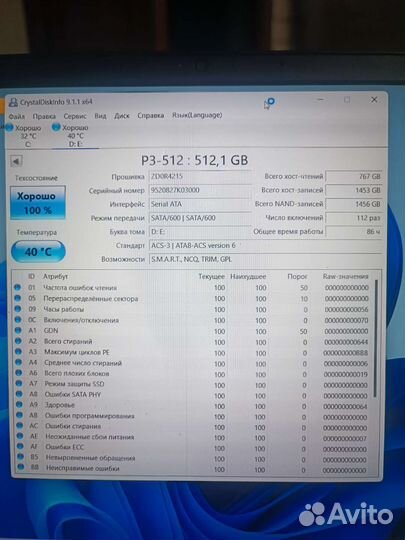Click the firmware field ZD0R4215
This screenshot has height=540, width=405.
(200, 176)
